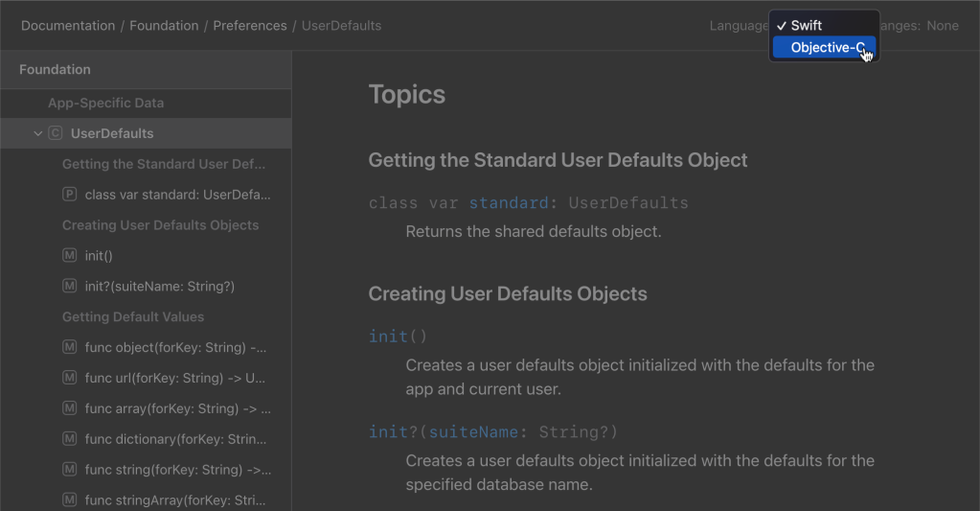
Task: Click the Topics heading
Action: (x=407, y=95)
